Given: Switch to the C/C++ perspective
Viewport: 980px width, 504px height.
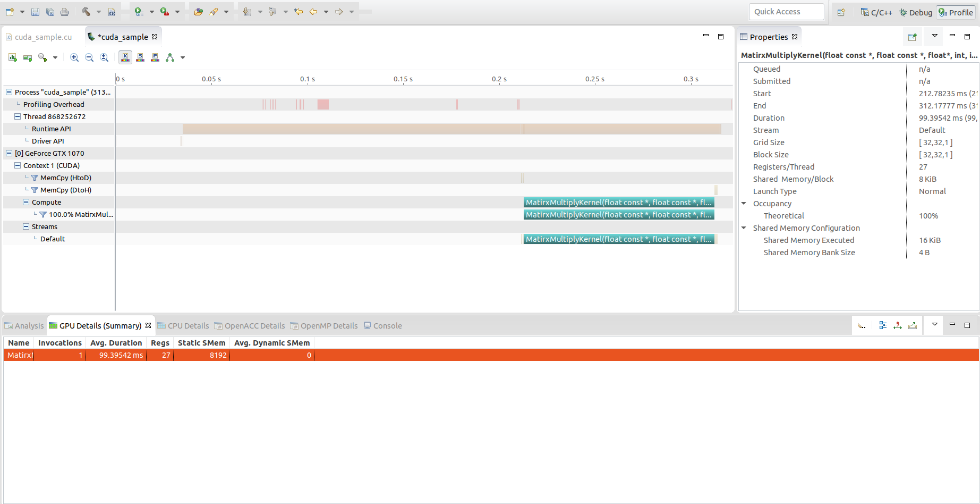Looking at the screenshot, I should click(x=876, y=12).
